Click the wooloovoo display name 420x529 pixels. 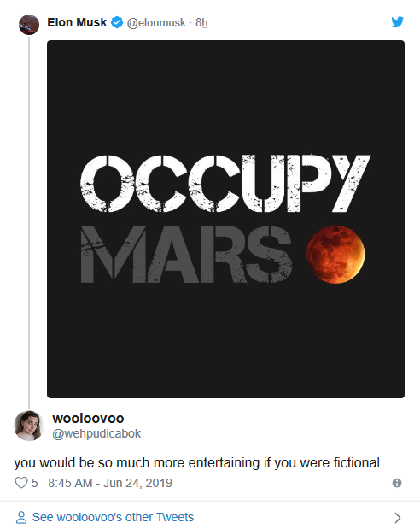point(88,419)
